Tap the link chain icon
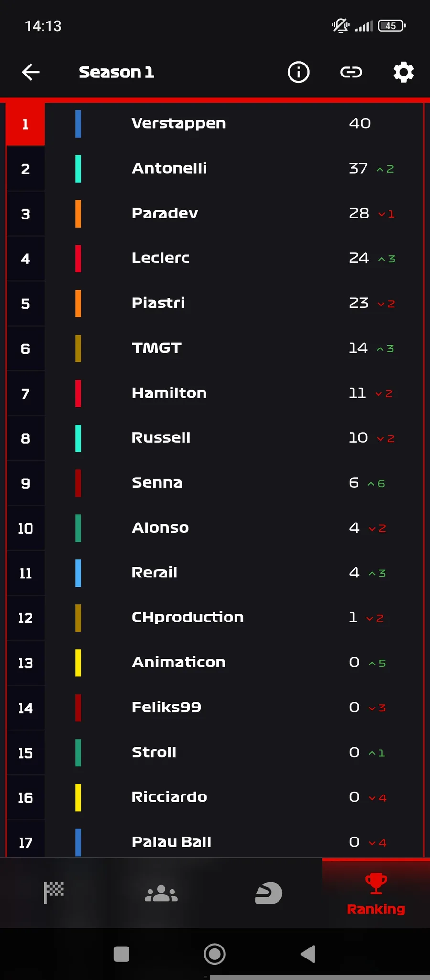 [x=351, y=72]
